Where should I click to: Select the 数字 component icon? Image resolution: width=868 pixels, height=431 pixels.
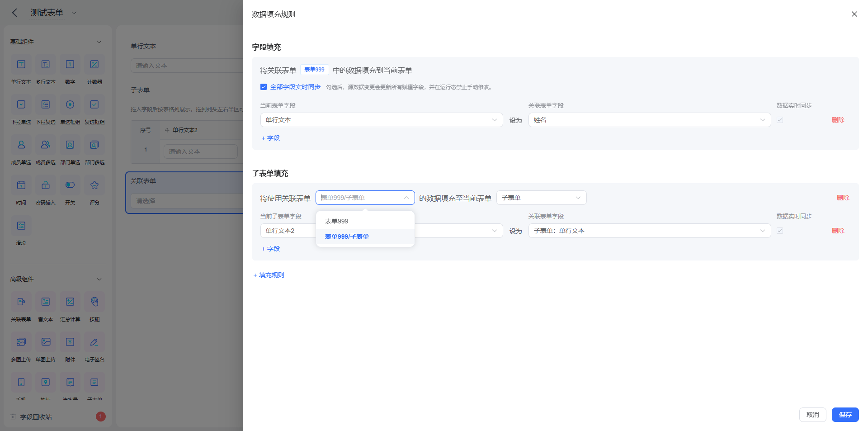tap(70, 64)
